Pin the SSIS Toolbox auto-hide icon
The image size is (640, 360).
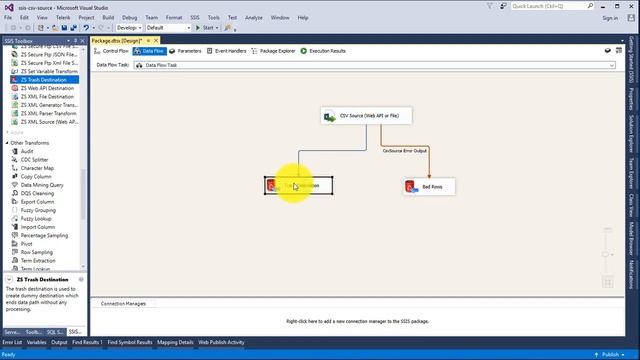click(x=76, y=41)
